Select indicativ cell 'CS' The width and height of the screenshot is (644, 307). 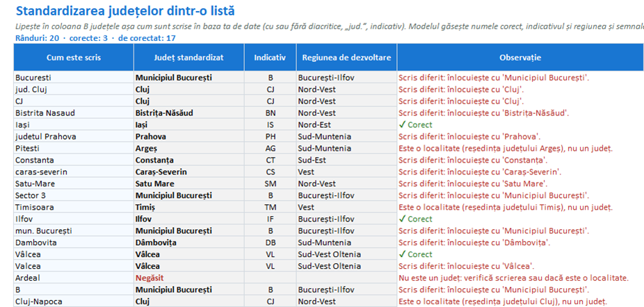[x=270, y=172]
